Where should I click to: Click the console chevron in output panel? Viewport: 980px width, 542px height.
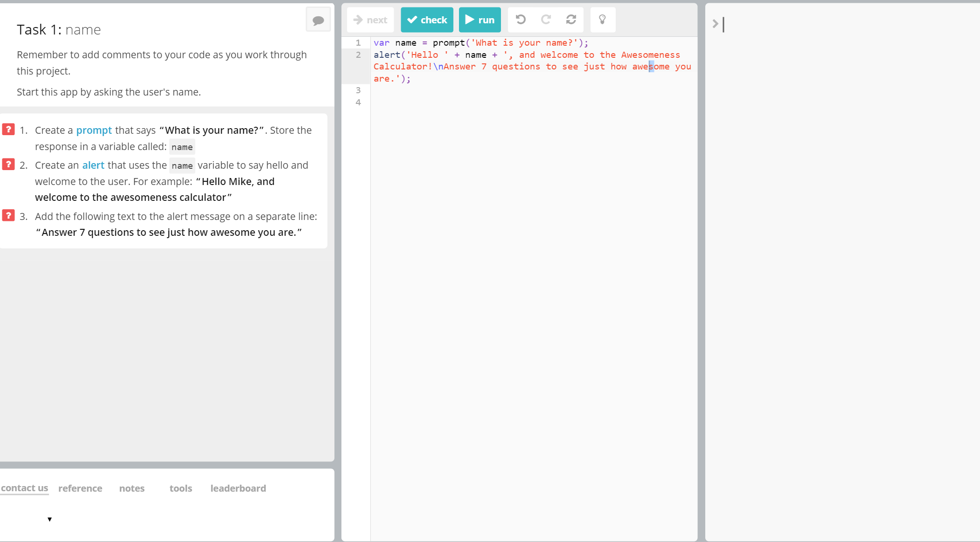pyautogui.click(x=715, y=24)
